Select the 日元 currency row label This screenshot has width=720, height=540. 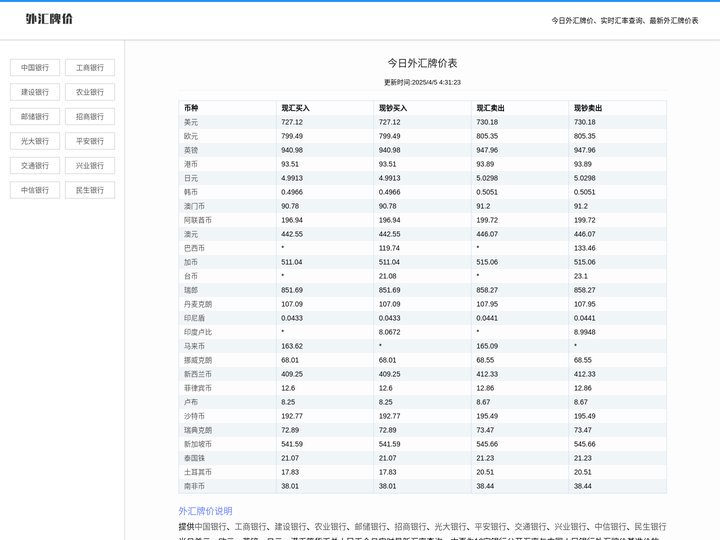pos(191,178)
